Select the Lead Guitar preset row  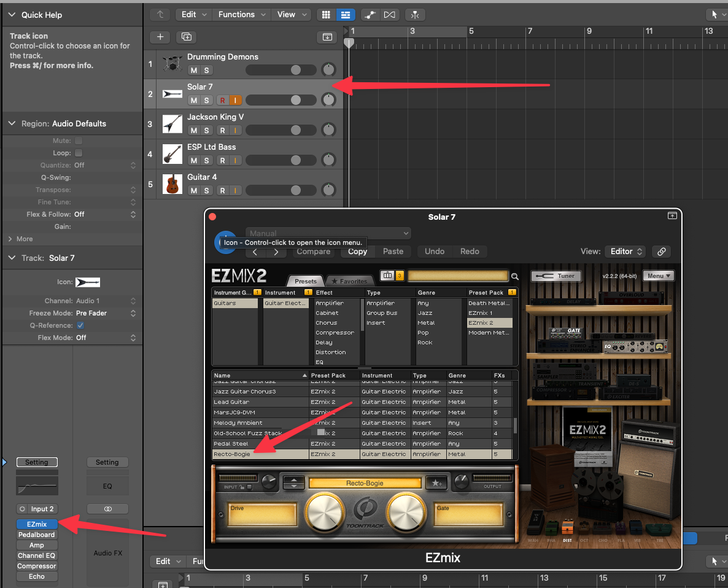(258, 402)
